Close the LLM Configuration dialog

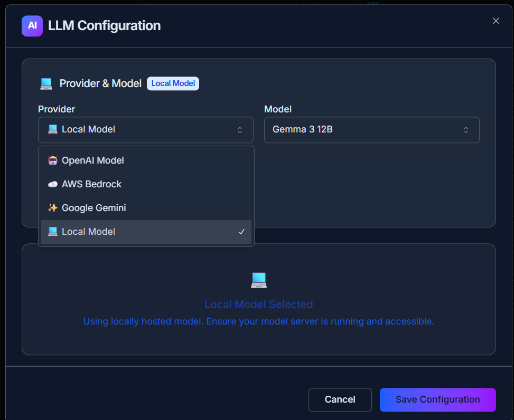[x=496, y=21]
